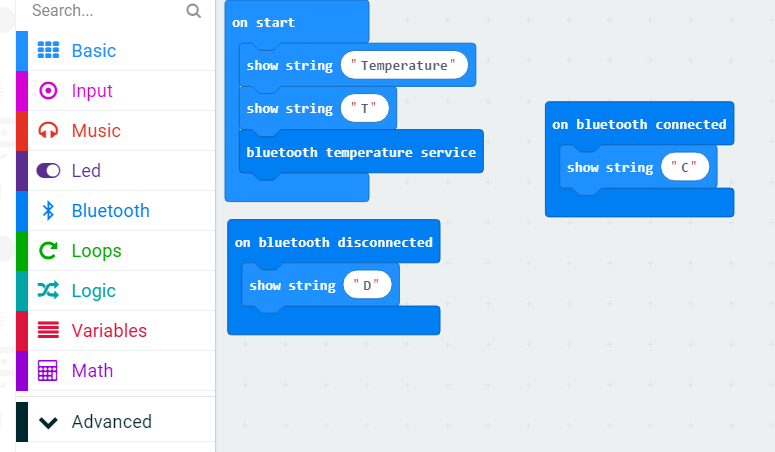Select the bluetooth temperature service block

click(x=360, y=153)
